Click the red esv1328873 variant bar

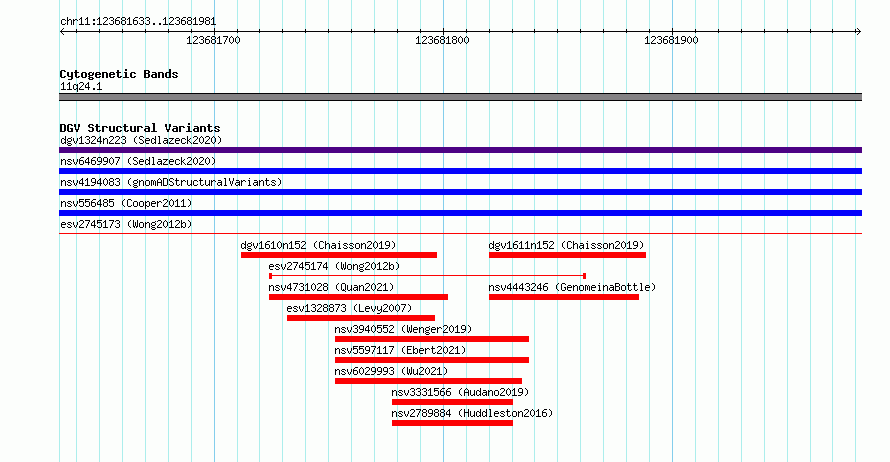[360, 318]
